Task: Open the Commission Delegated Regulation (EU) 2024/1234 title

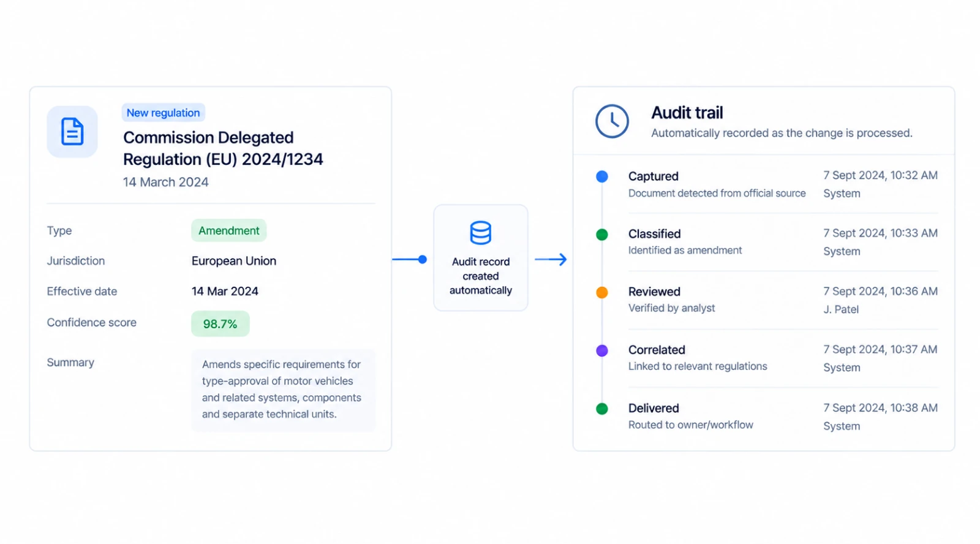Action: pos(223,148)
